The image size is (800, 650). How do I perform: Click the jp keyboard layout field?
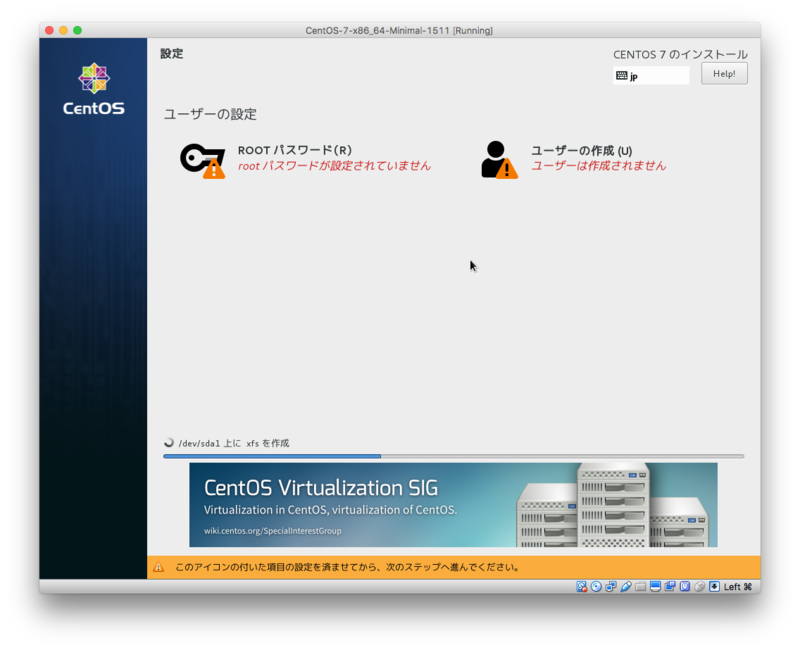pos(652,76)
